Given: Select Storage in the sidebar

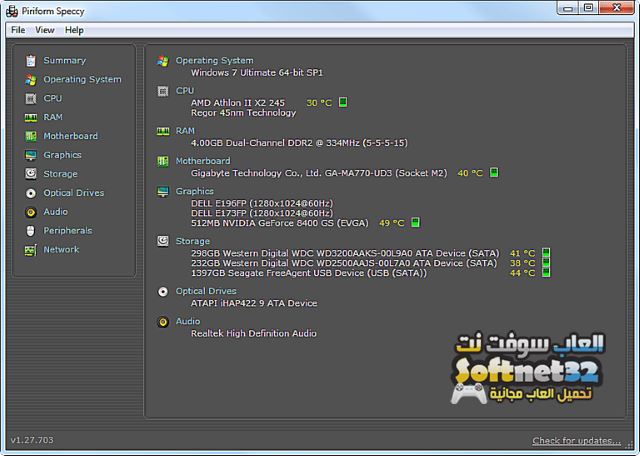Looking at the screenshot, I should pyautogui.click(x=60, y=174).
